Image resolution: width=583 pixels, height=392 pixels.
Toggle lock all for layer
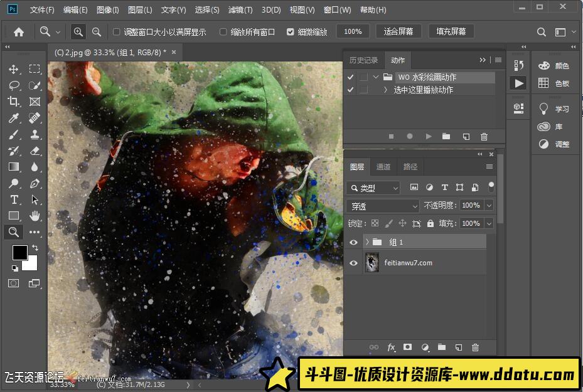coord(430,223)
